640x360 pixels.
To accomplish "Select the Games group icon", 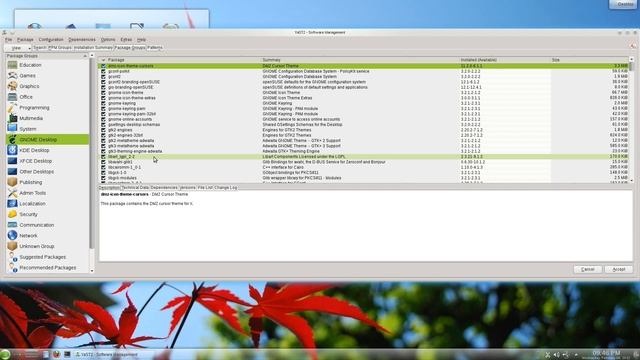I will pyautogui.click(x=12, y=76).
